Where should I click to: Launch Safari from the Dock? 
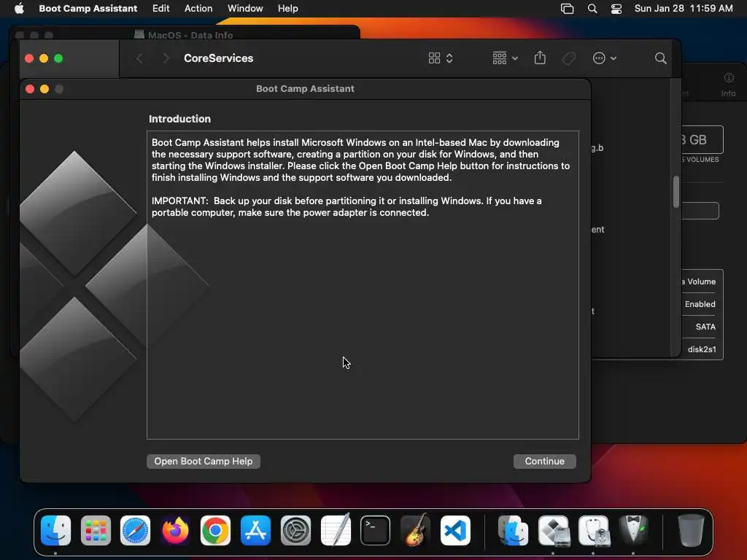pos(135,530)
